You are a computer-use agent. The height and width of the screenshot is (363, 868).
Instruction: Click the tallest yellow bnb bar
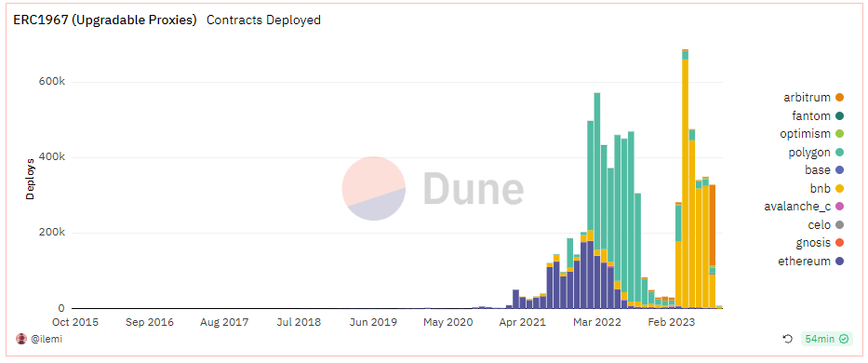(x=686, y=182)
